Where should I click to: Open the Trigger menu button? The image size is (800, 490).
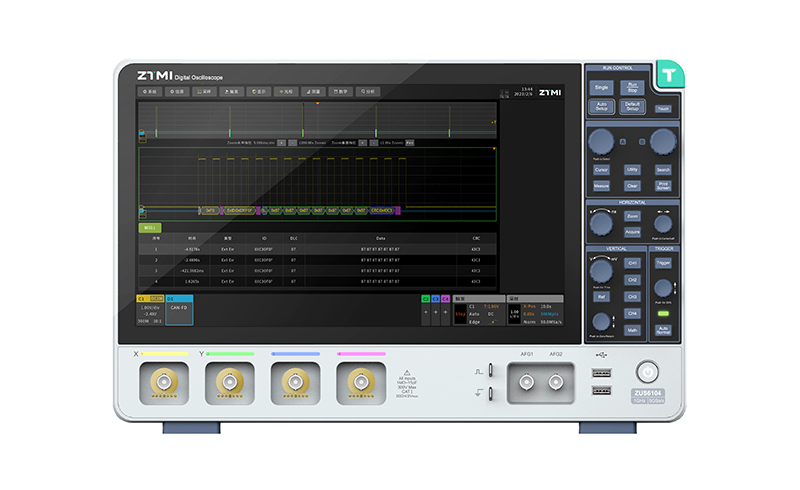click(663, 263)
